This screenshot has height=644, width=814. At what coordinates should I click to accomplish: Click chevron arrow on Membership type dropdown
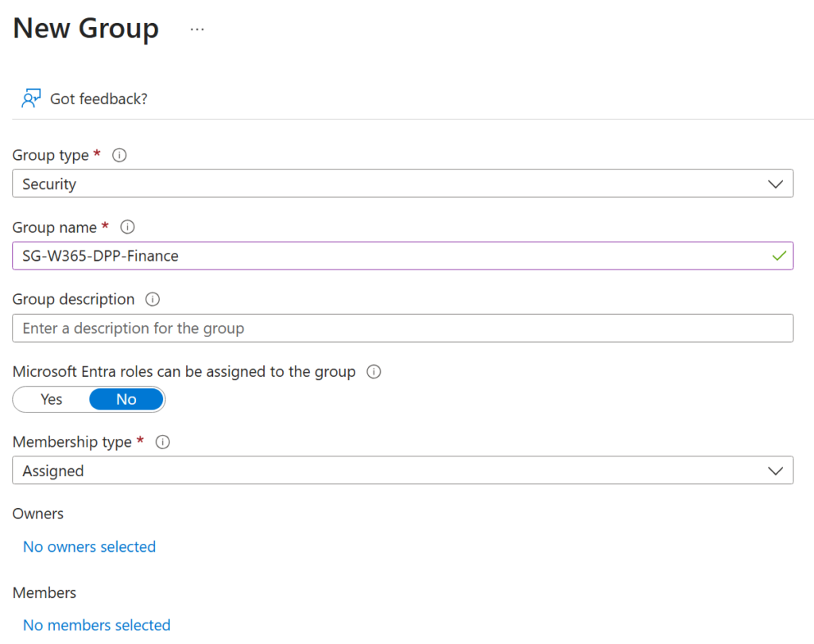776,471
